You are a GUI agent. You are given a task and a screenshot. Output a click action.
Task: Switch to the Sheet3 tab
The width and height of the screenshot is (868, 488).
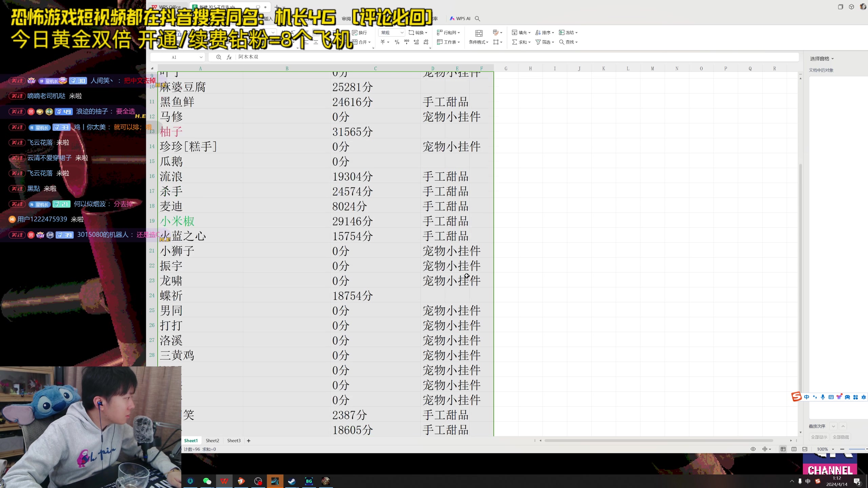[234, 441]
